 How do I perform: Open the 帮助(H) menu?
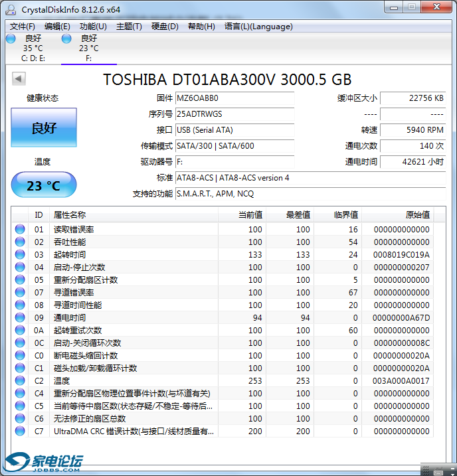point(201,27)
